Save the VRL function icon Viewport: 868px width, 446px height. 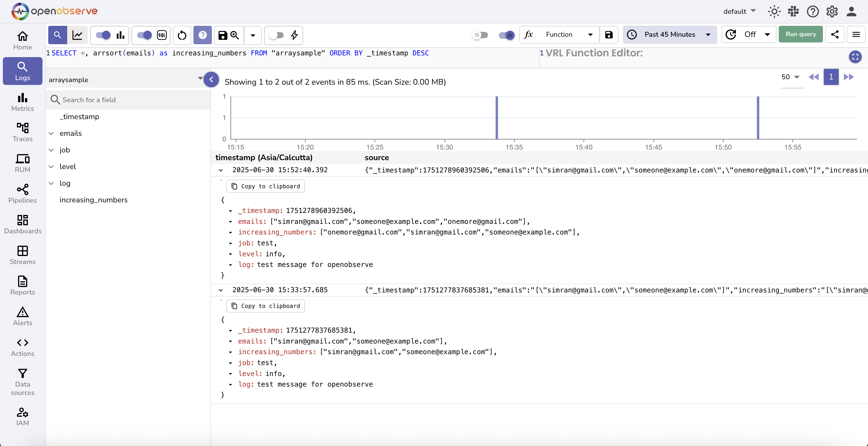(609, 35)
